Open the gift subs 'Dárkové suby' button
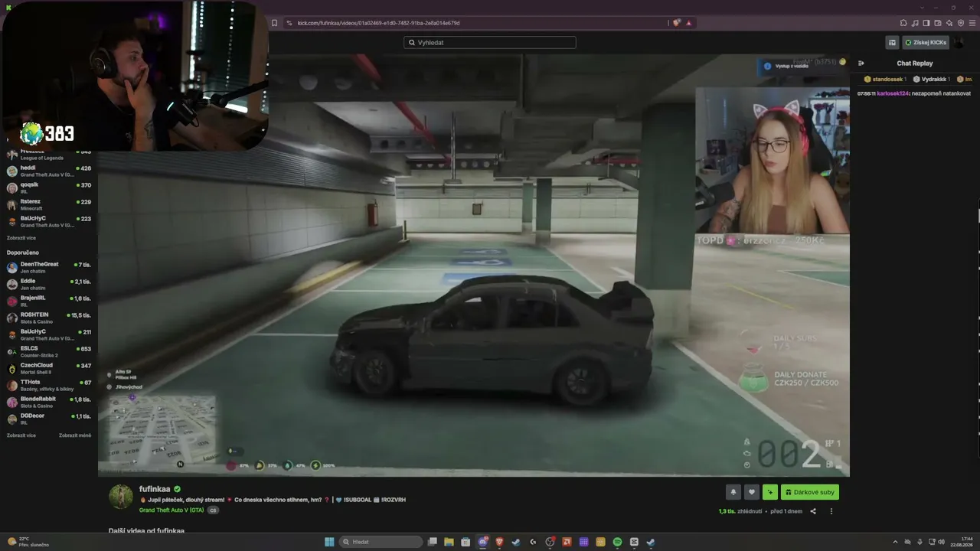980x551 pixels. (810, 492)
